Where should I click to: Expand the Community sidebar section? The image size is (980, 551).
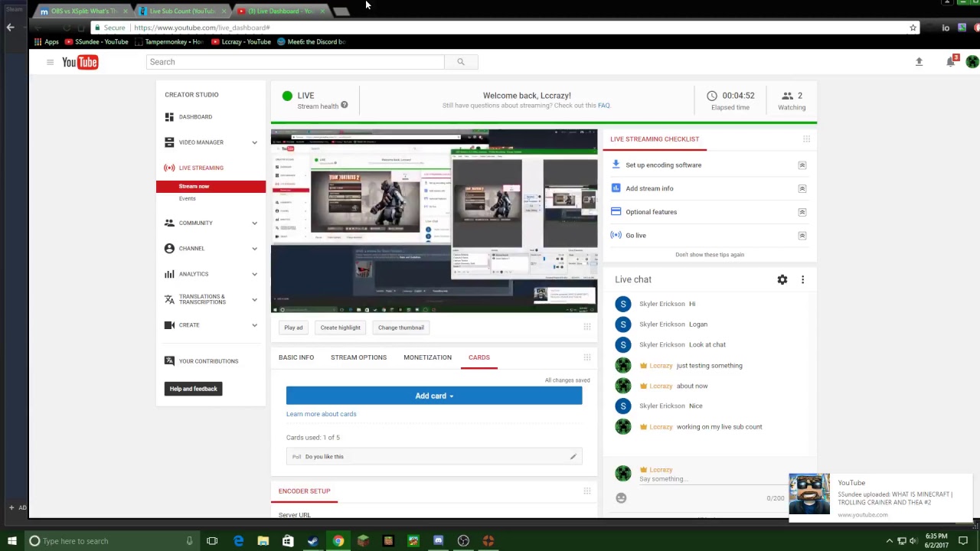[254, 223]
